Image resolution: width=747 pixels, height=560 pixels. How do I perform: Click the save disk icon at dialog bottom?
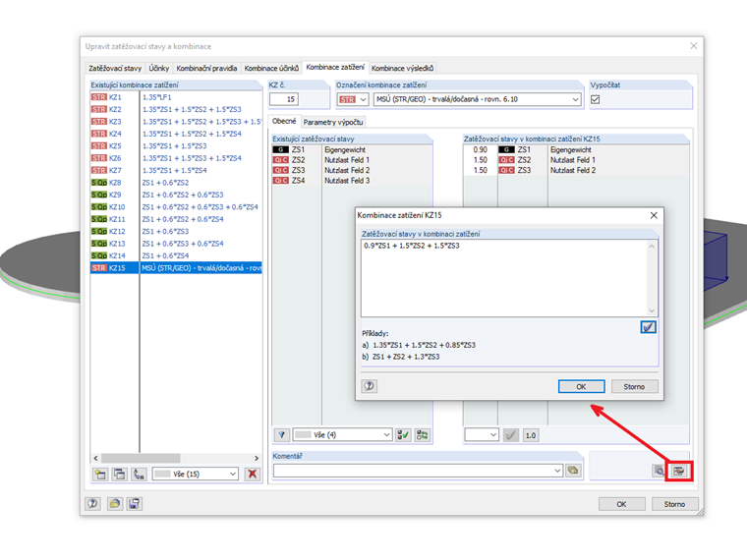tap(135, 503)
